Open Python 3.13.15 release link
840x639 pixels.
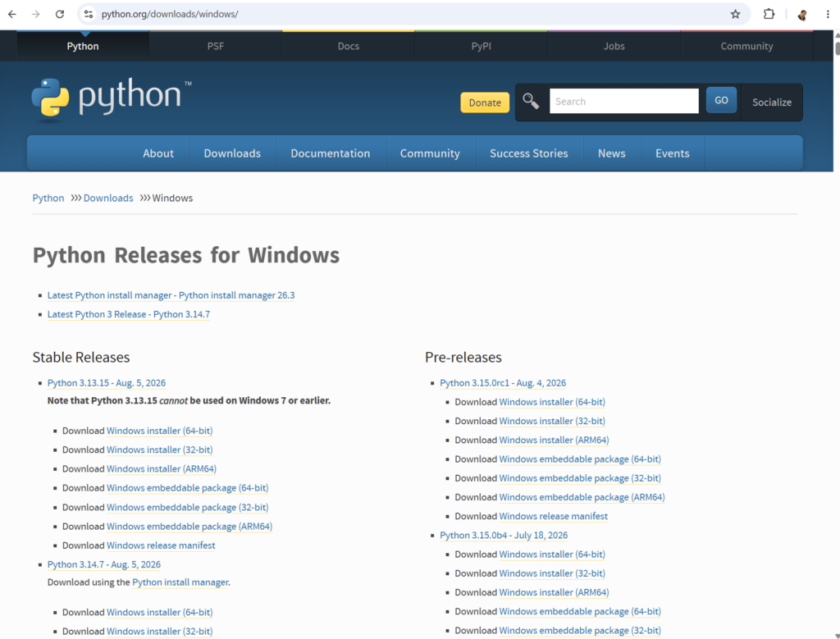(107, 383)
